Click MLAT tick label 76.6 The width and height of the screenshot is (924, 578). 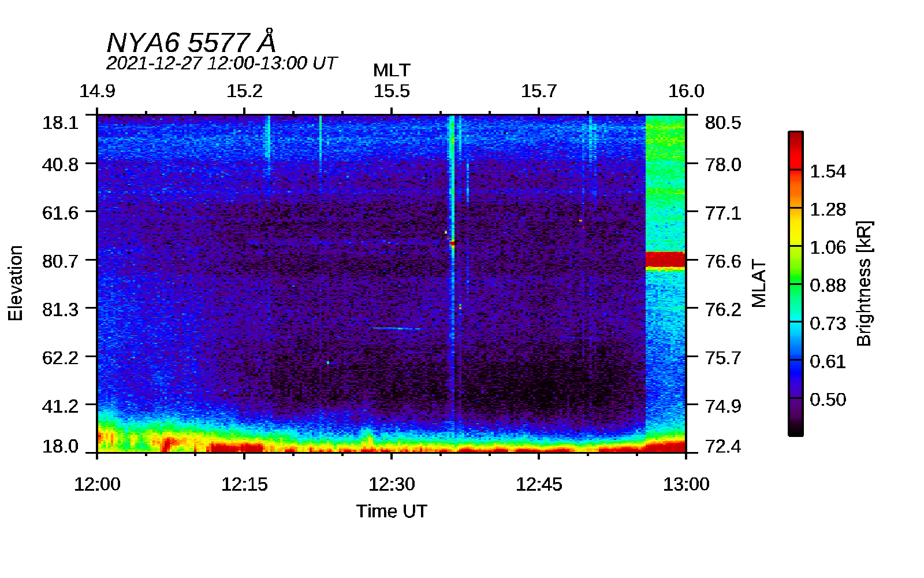point(723,261)
